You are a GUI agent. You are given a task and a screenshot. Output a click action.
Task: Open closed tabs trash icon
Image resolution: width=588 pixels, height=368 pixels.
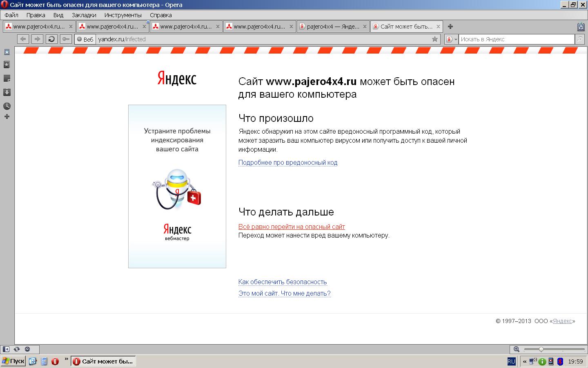pyautogui.click(x=581, y=27)
